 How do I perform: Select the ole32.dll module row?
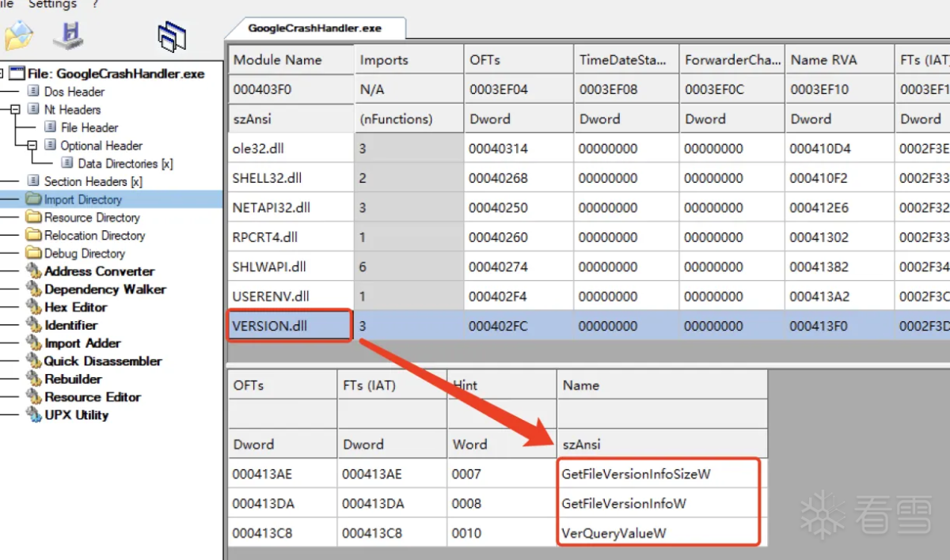click(x=589, y=149)
